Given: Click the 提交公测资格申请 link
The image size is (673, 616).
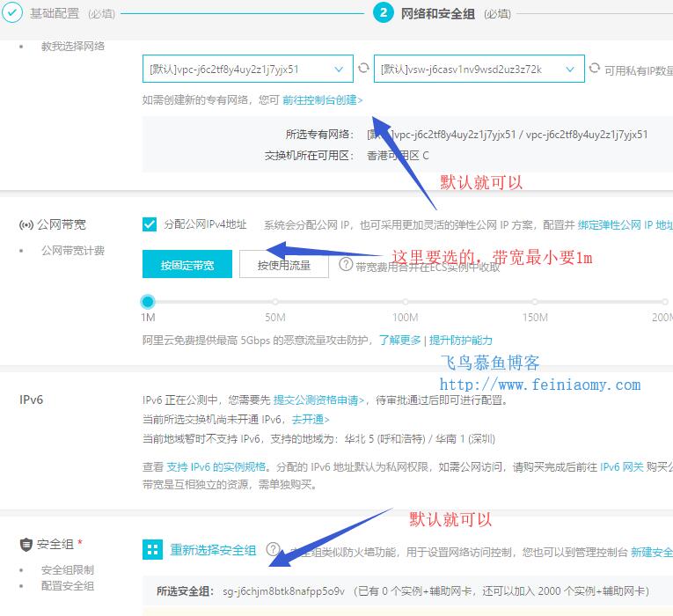Looking at the screenshot, I should (319, 400).
